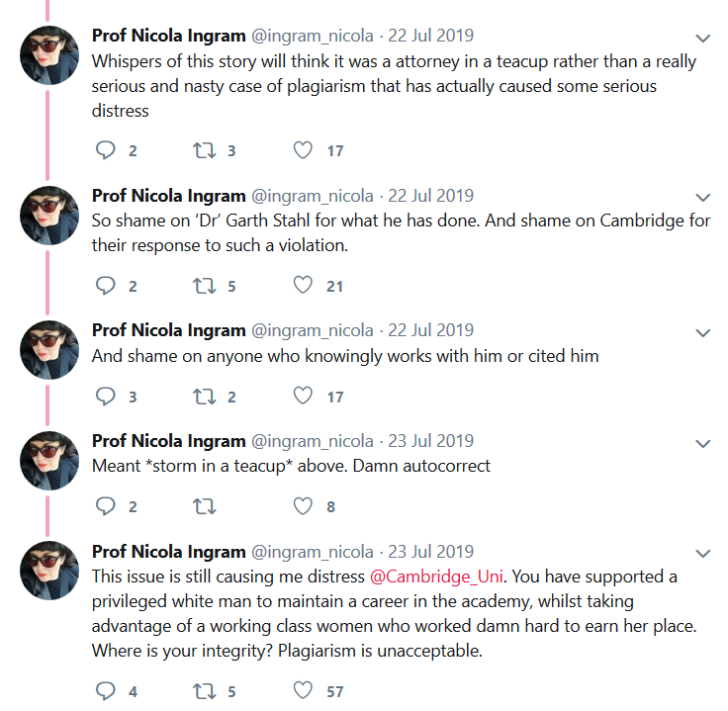Open the @Cambridge_Uni mention link

click(436, 576)
